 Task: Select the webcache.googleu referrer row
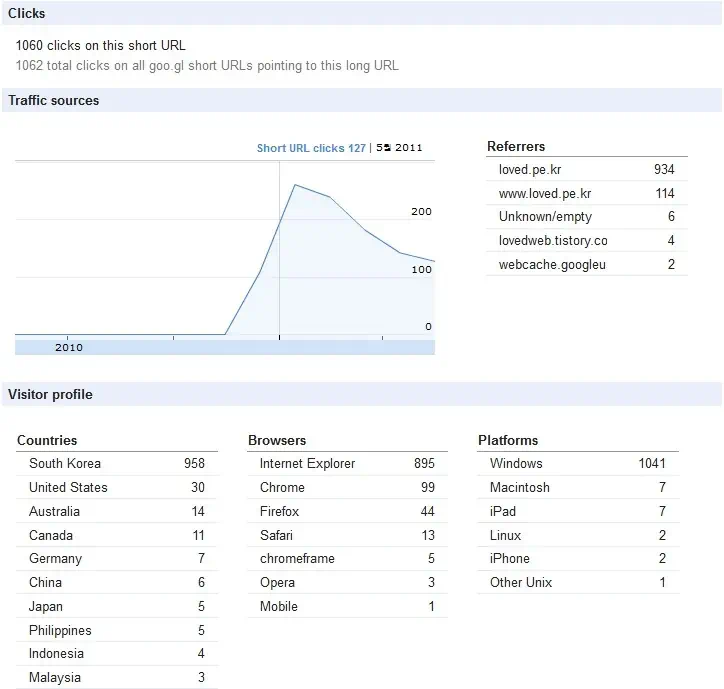(586, 265)
